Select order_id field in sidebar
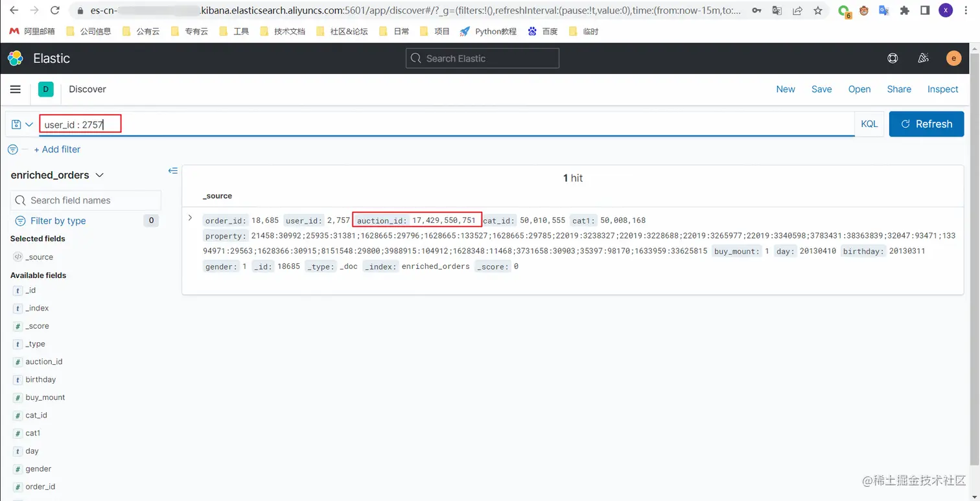The image size is (980, 501). pyautogui.click(x=40, y=487)
